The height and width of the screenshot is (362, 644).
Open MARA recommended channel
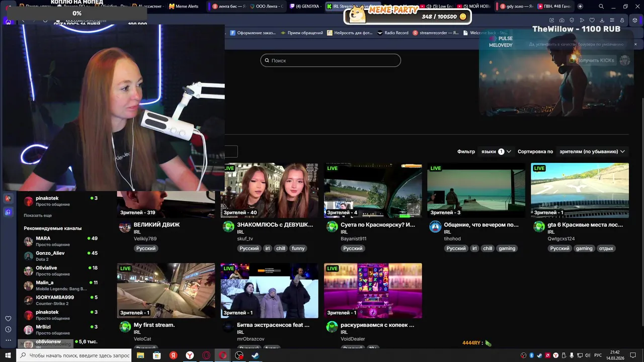coord(60,241)
